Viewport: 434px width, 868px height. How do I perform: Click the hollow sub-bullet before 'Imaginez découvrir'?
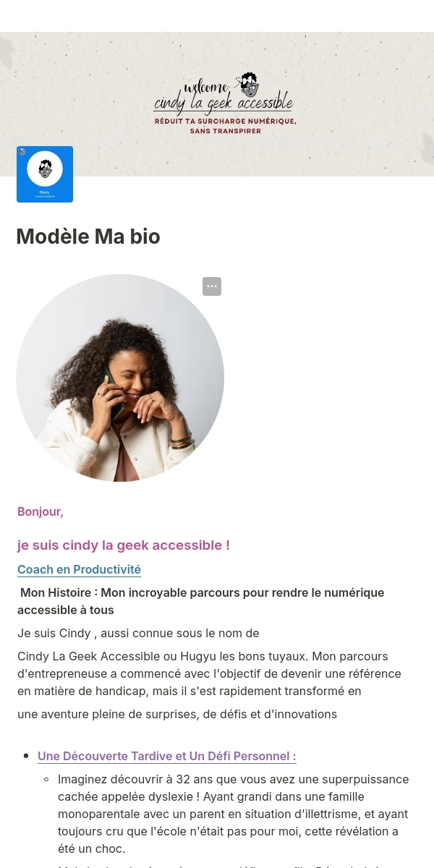[x=47, y=780]
